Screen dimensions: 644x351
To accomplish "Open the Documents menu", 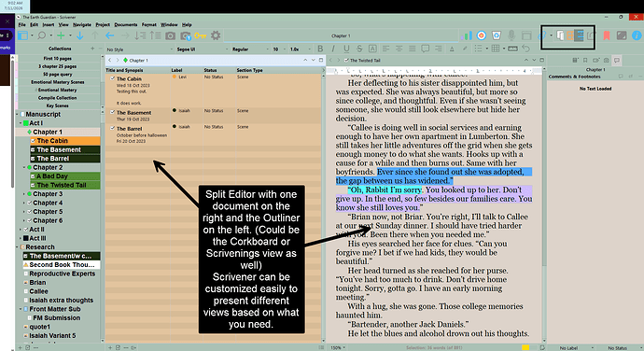I will 126,24.
